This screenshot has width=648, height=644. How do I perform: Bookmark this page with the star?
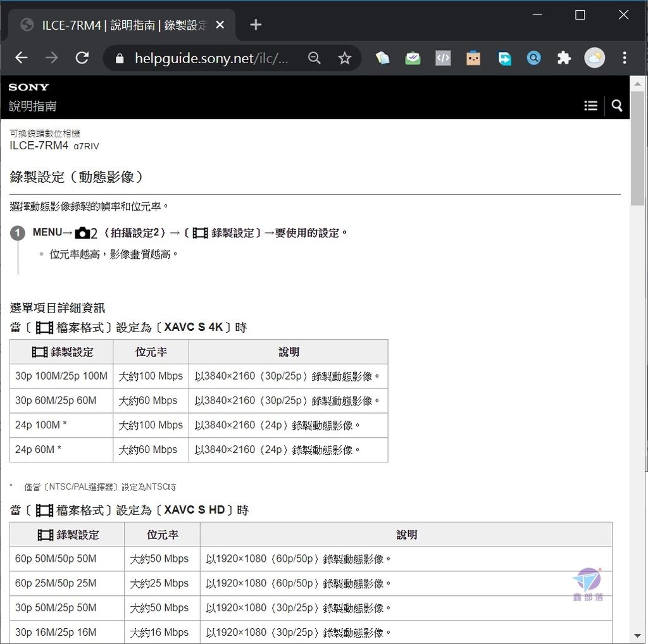pyautogui.click(x=345, y=58)
